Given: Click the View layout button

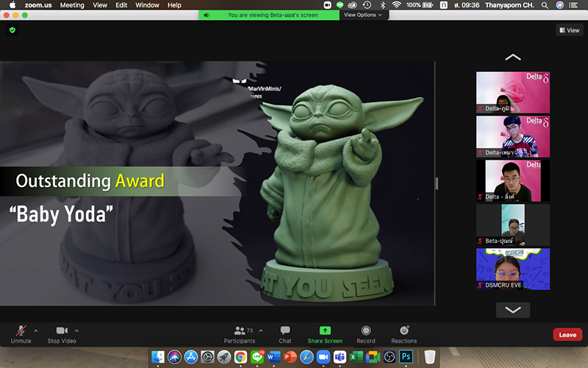Looking at the screenshot, I should click(569, 30).
